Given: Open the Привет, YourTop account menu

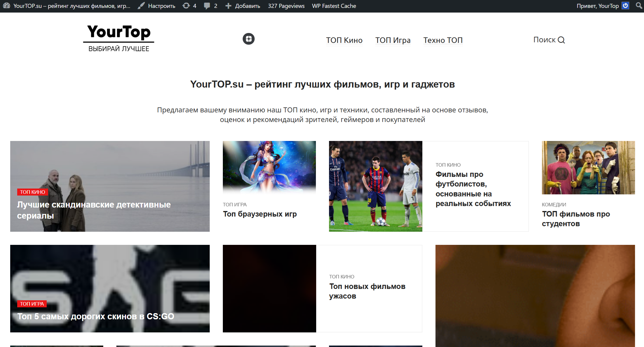Looking at the screenshot, I should (x=598, y=6).
